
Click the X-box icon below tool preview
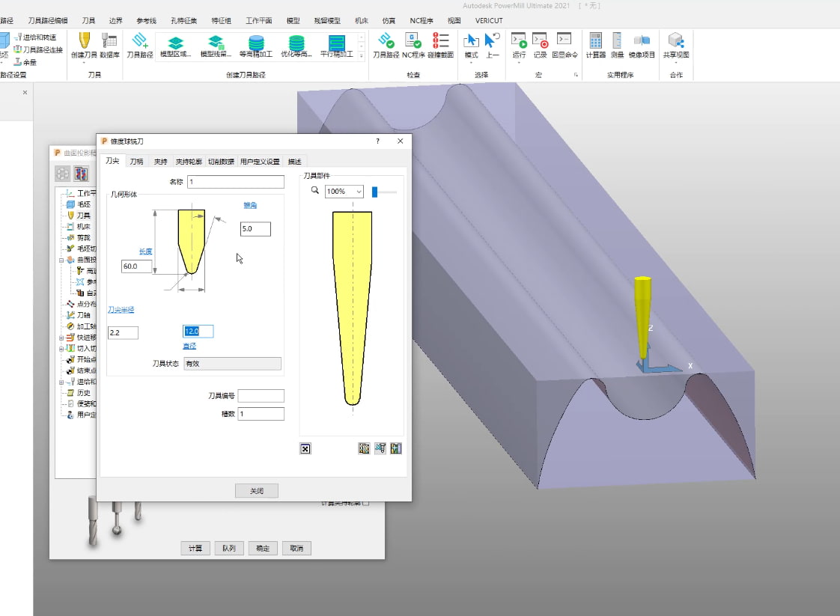coord(305,449)
